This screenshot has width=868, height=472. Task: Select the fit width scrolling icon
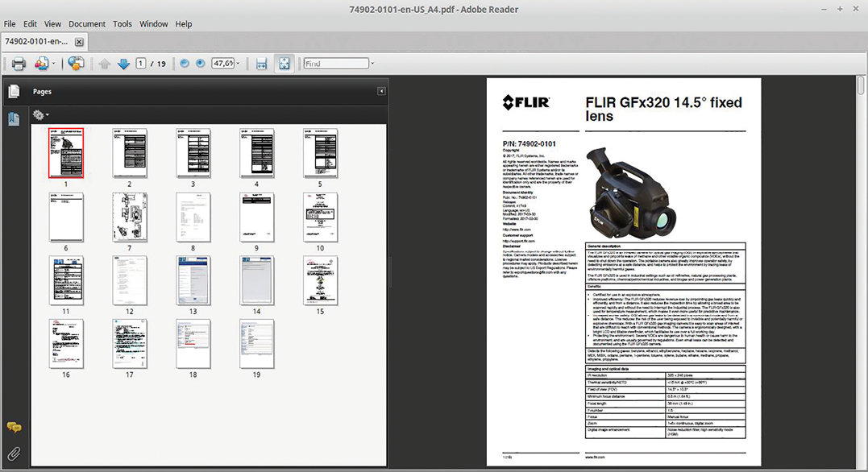[261, 64]
